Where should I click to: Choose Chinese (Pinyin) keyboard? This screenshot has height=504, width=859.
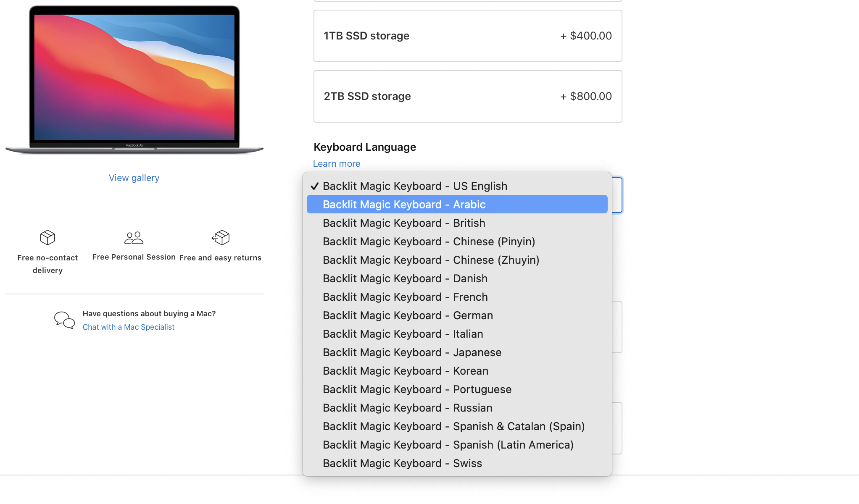tap(428, 241)
